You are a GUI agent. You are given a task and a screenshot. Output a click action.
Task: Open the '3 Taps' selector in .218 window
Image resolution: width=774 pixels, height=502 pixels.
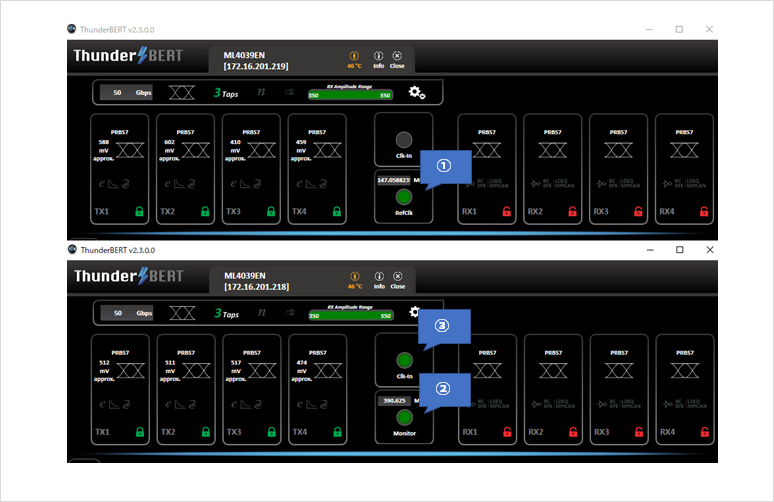227,313
